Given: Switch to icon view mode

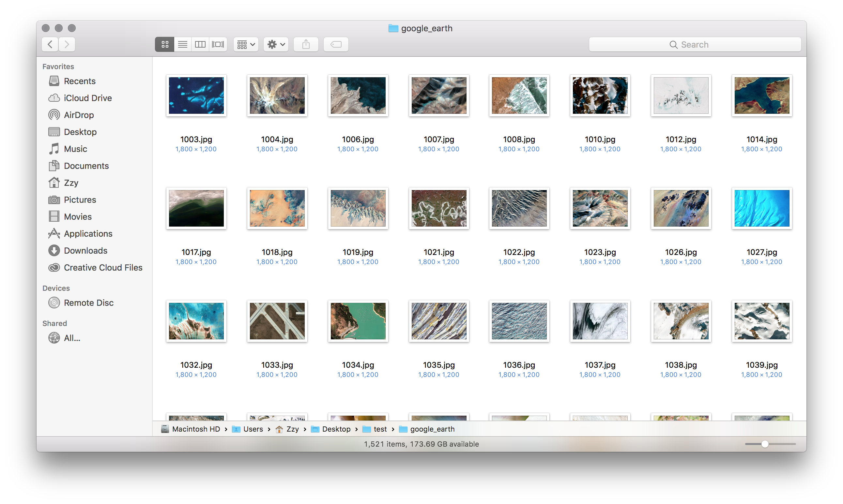Looking at the screenshot, I should pos(165,44).
